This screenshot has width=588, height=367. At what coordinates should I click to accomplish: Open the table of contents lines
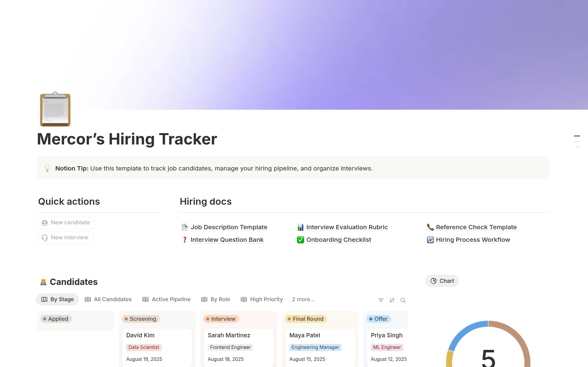[x=577, y=141]
